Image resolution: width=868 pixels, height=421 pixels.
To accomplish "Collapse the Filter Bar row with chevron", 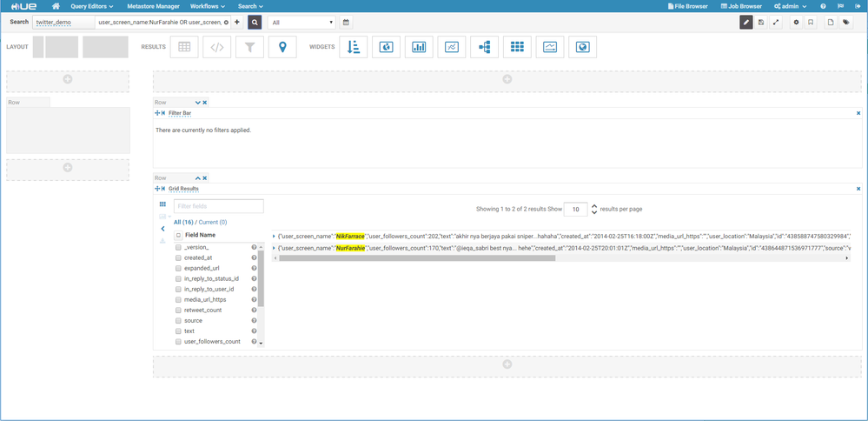I will (197, 103).
